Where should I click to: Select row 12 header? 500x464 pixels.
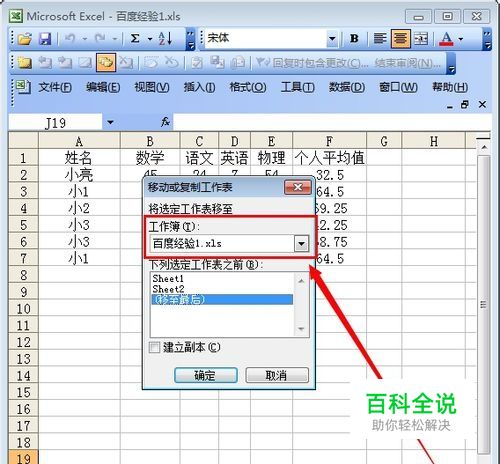[23, 342]
